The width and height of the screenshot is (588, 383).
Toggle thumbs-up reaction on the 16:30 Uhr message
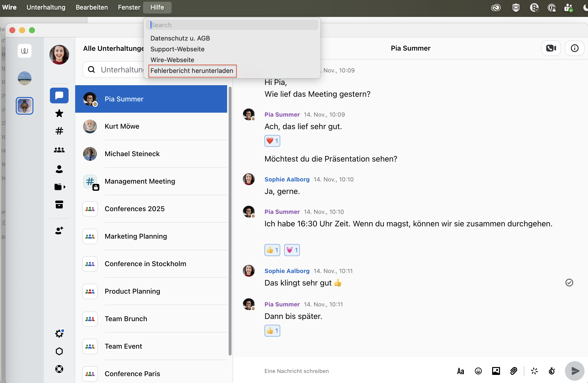tap(272, 250)
